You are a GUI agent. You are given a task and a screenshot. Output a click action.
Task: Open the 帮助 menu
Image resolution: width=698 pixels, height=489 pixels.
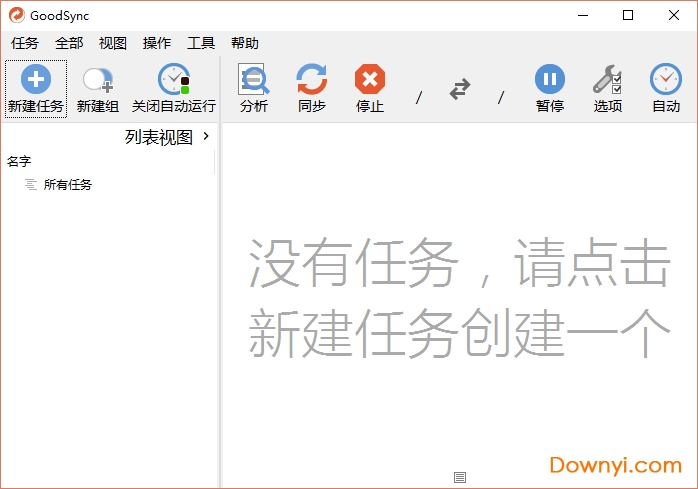(x=245, y=43)
